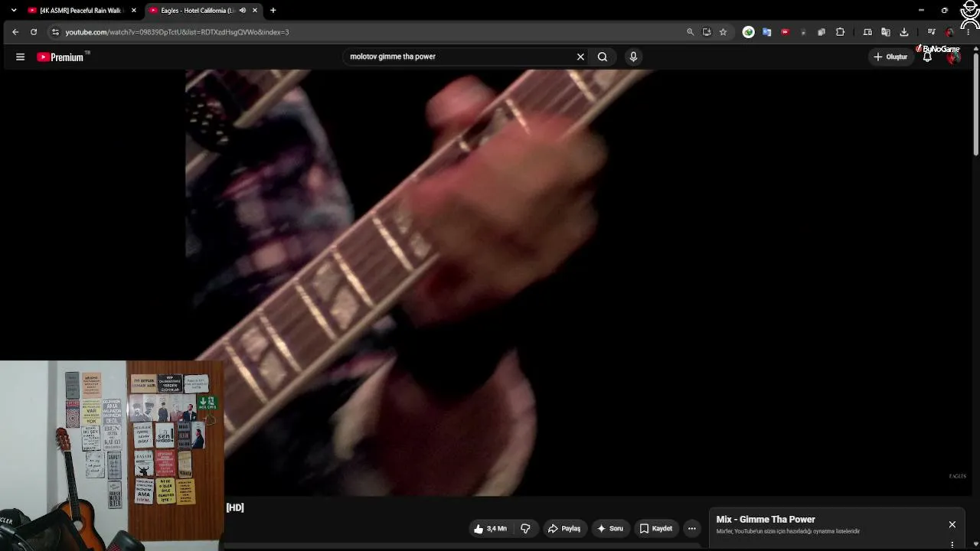
Task: Click the magnifier search button
Action: [603, 57]
